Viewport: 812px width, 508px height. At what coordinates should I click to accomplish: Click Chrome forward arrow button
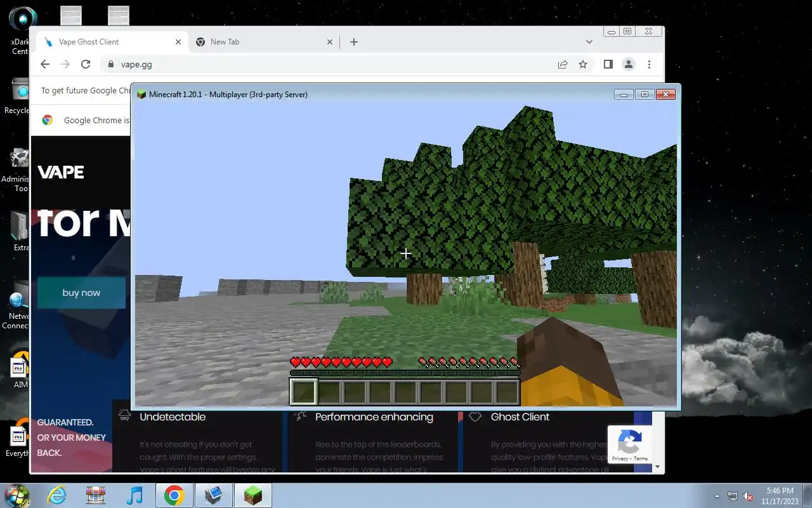tap(65, 64)
